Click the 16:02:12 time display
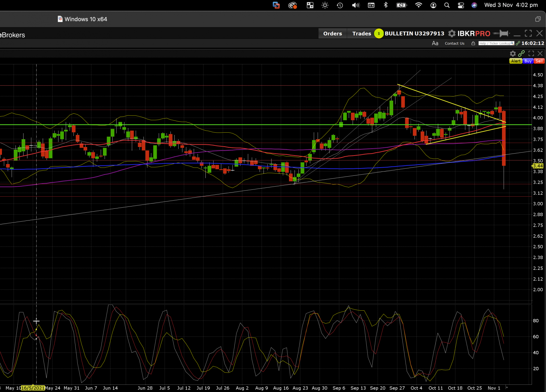Viewport: 546px width, 392px height. 533,43
